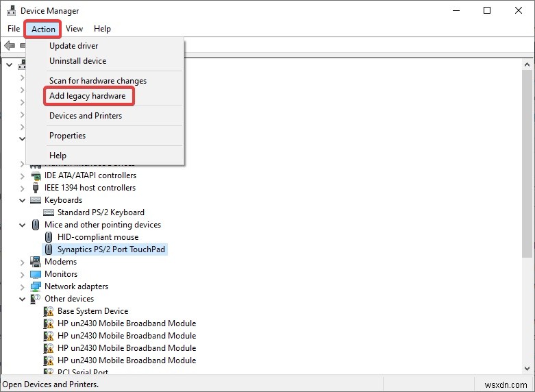Viewport: 535px width, 392px height.
Task: Click the last HP un2430 Mobile Broadband Module warning icon
Action: point(49,360)
